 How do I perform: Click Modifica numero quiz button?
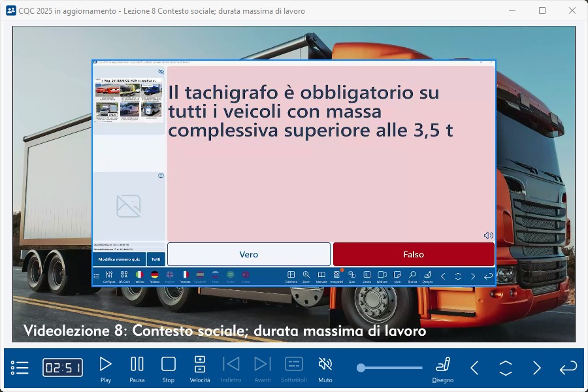(119, 259)
